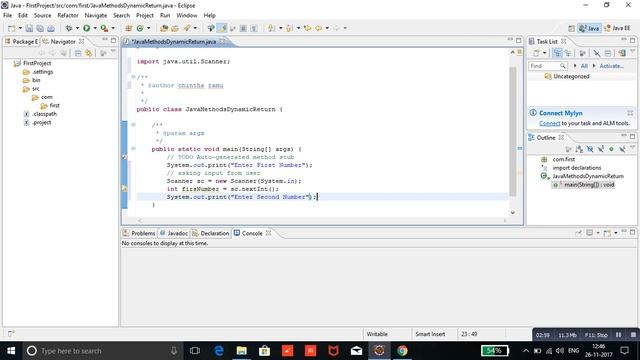
Task: Click the New file toolbar icon
Action: click(11, 28)
